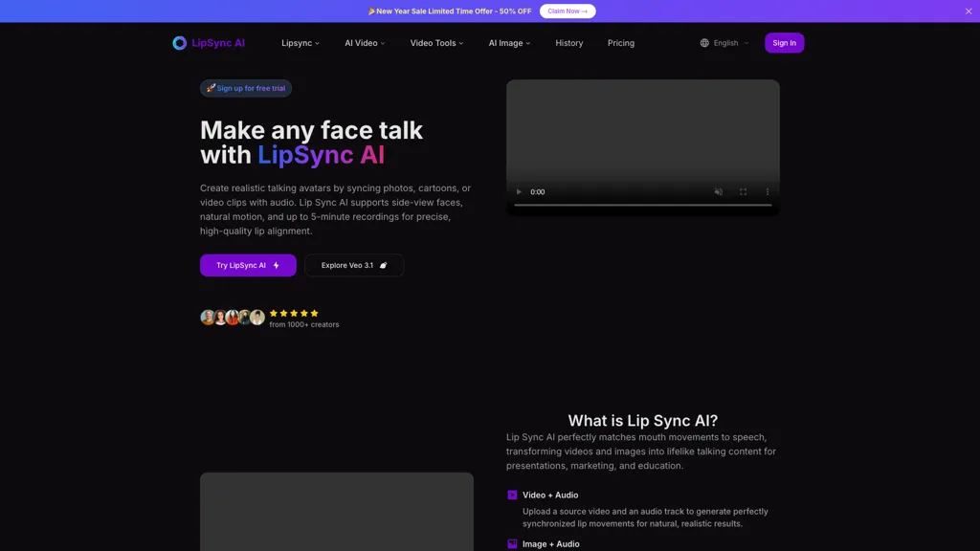980x551 pixels.
Task: Expand the AI Video menu
Action: click(363, 42)
